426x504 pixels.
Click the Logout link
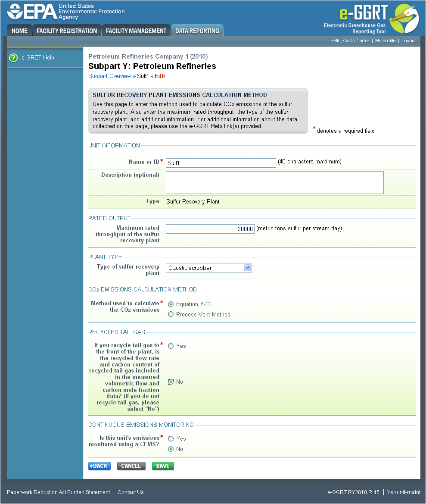408,41
